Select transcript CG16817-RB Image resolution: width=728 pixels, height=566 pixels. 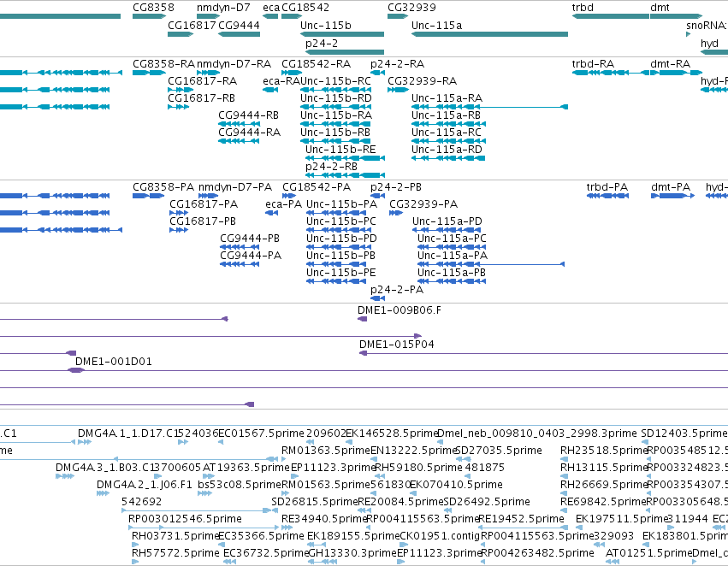(179, 107)
